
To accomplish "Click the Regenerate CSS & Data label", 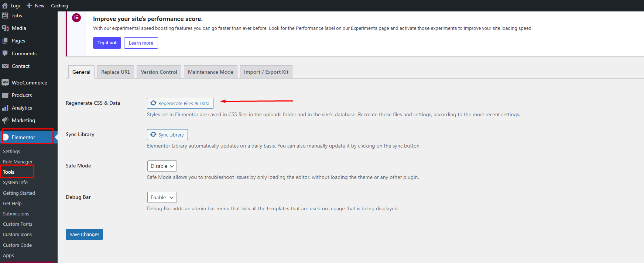I will [93, 103].
